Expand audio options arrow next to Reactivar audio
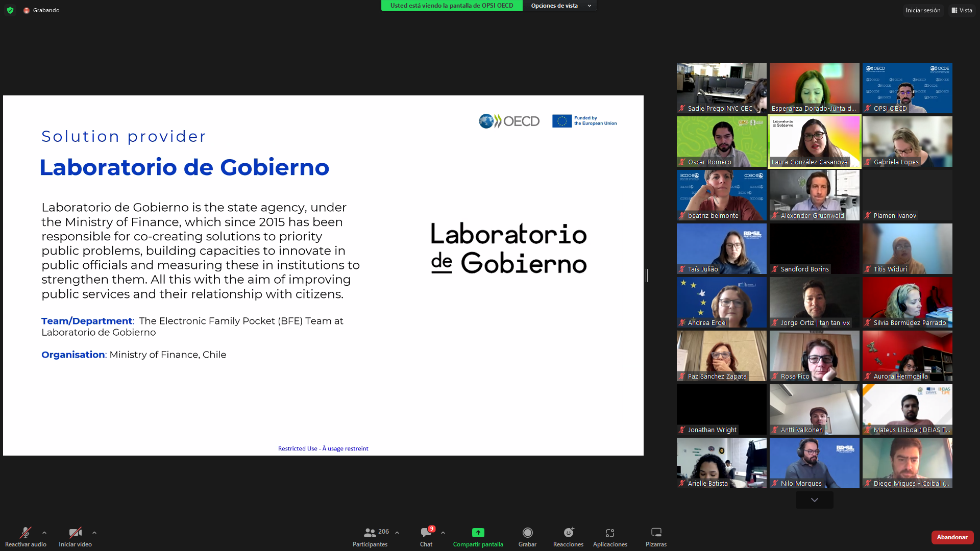The image size is (980, 551). pyautogui.click(x=44, y=533)
